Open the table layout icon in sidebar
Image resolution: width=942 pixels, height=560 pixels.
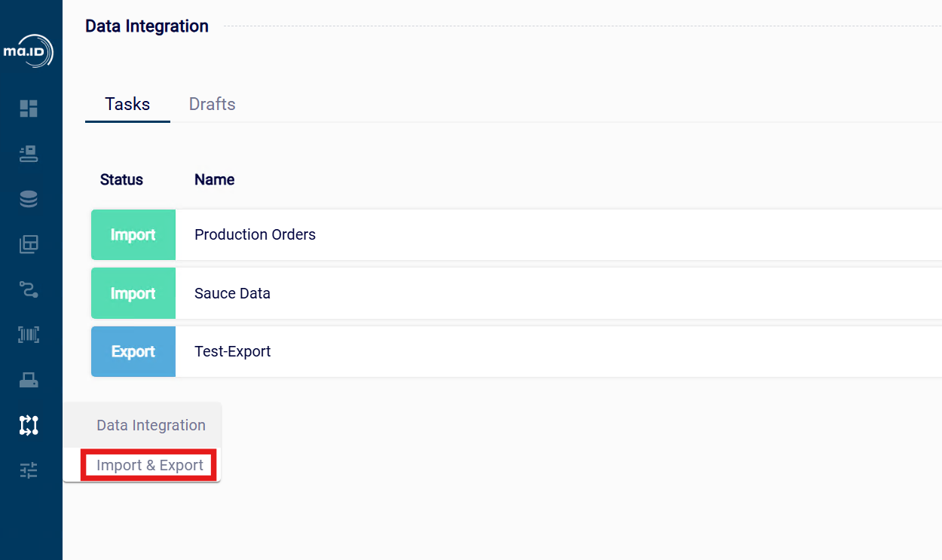tap(29, 244)
